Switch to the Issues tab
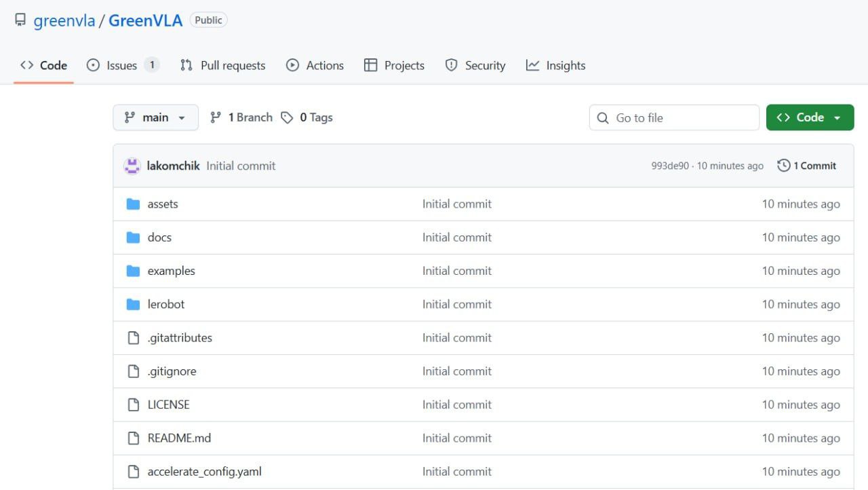868x490 pixels. click(123, 65)
